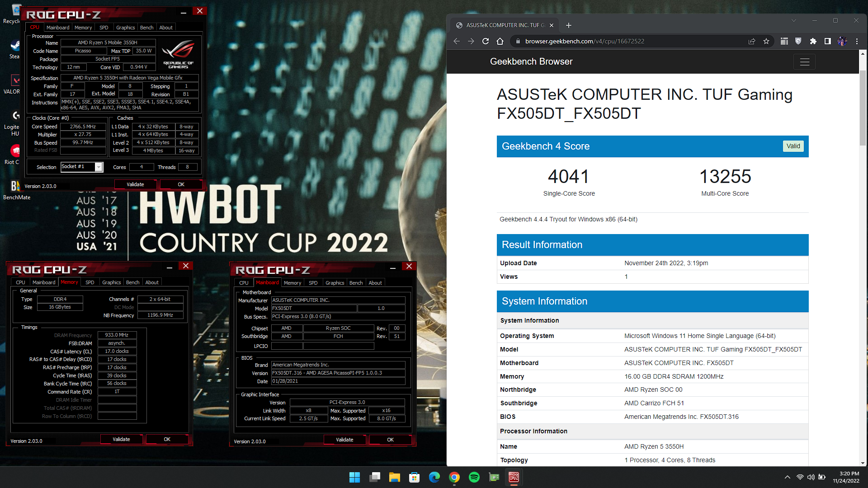The width and height of the screenshot is (868, 488).
Task: Select Graphics tab in top CPU-Z window
Action: click(x=125, y=28)
